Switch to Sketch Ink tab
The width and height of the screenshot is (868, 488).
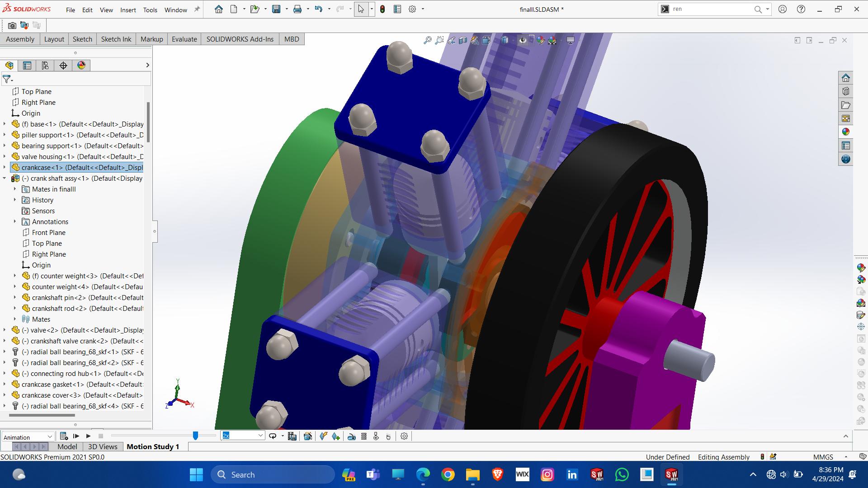[x=116, y=39]
